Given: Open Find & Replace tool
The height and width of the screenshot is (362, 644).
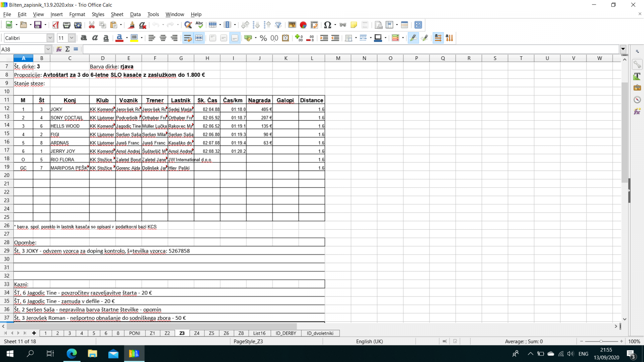Looking at the screenshot, I should pos(188,25).
